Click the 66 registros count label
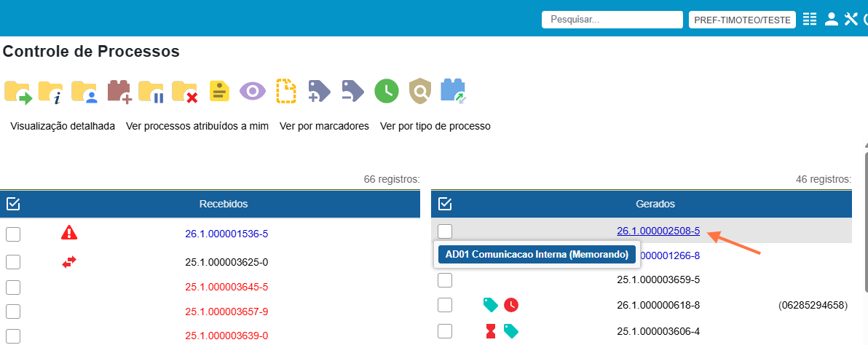 tap(391, 179)
